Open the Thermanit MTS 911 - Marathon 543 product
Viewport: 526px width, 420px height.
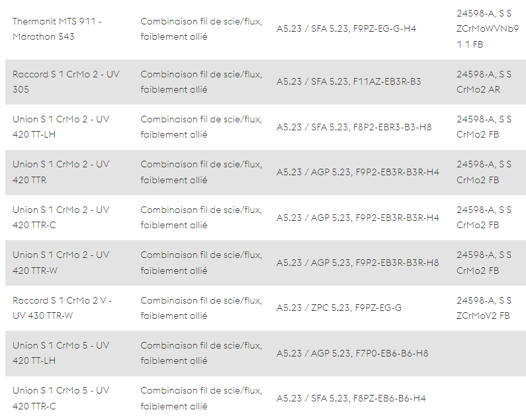click(x=57, y=29)
